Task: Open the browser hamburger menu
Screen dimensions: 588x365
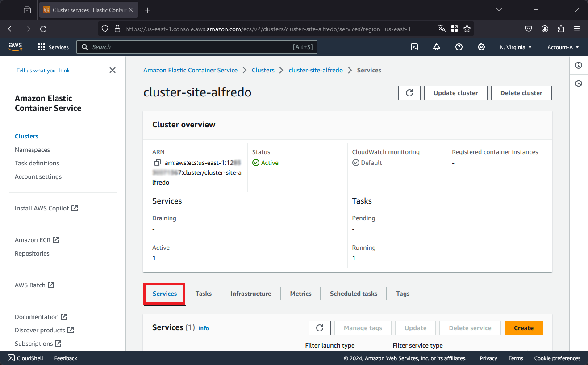Action: click(x=577, y=29)
